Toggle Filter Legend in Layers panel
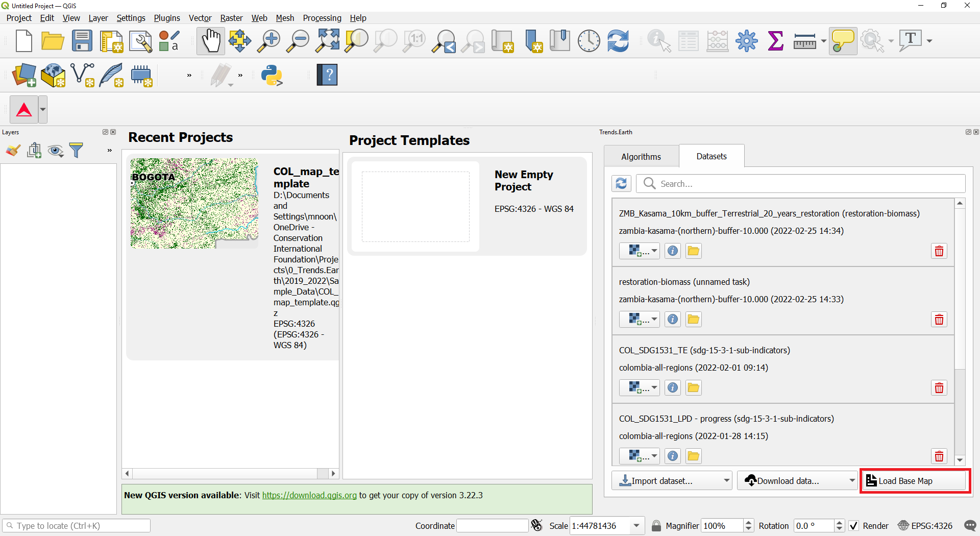This screenshot has height=536, width=980. pyautogui.click(x=76, y=150)
